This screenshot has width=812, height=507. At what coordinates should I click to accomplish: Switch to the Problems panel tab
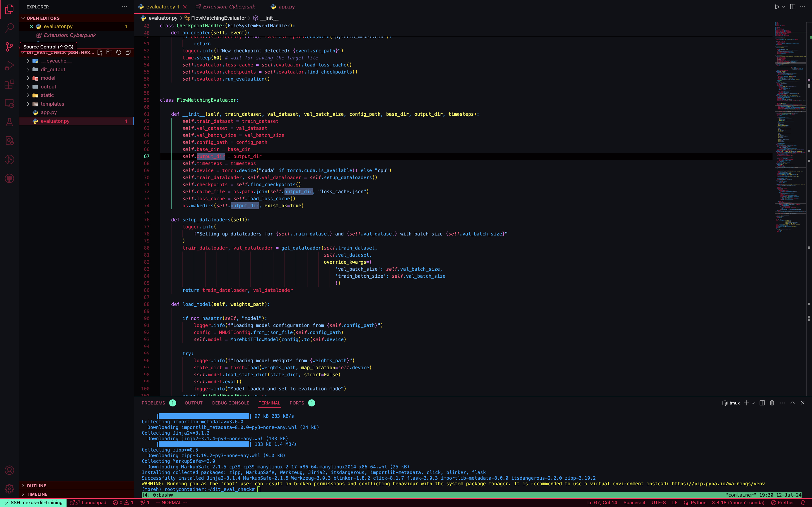[153, 403]
